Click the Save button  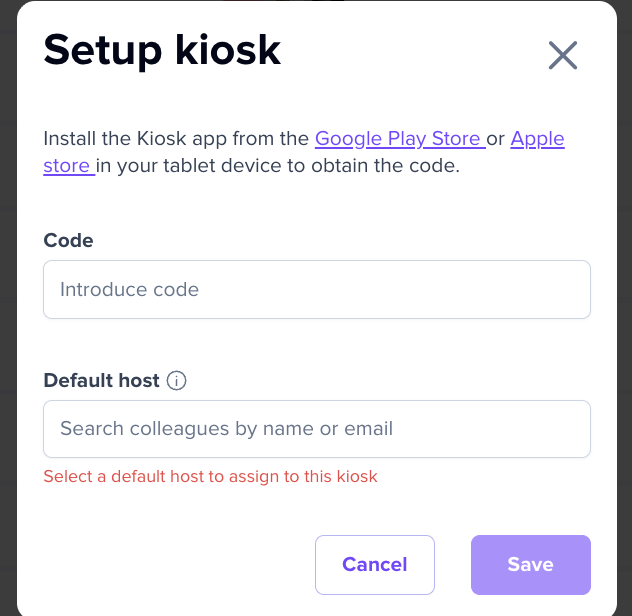coord(530,565)
